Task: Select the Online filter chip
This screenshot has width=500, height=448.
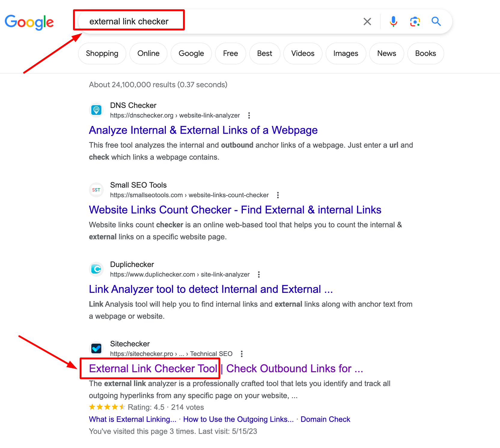Action: click(x=148, y=54)
